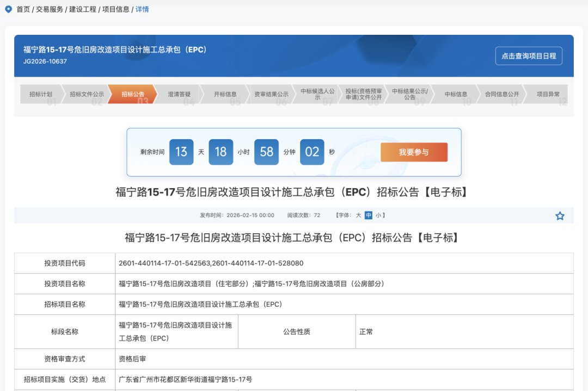The image size is (588, 391).
Task: Click the 招标项目实施（交货）地点 label
Action: click(64, 380)
